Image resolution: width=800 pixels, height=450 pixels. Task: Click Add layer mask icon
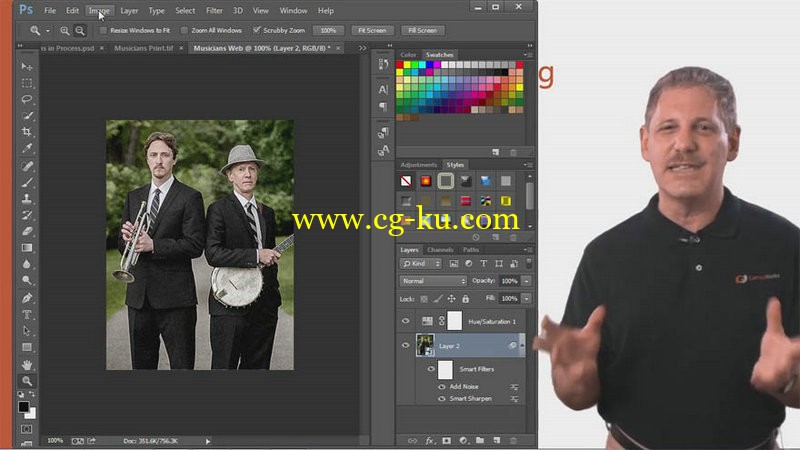coord(446,440)
